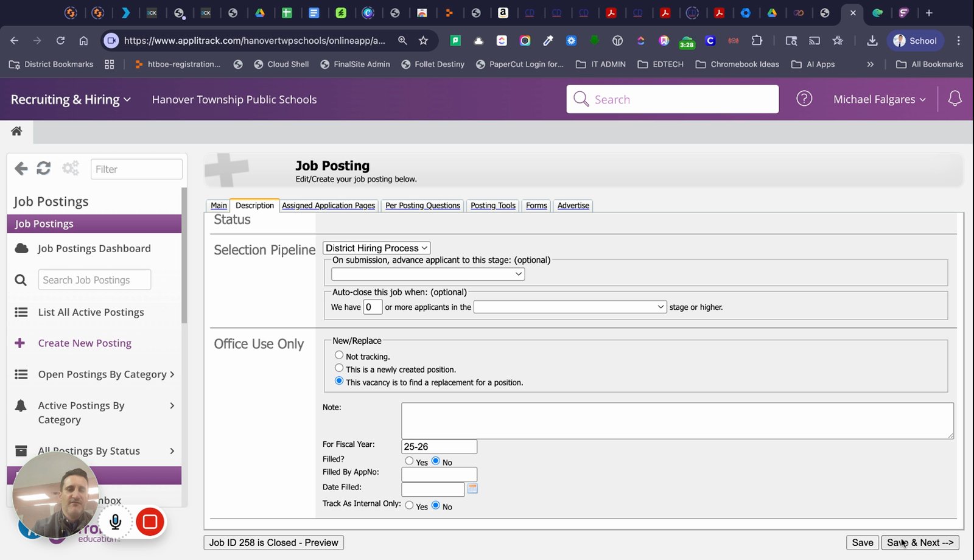Viewport: 974px width, 560px height.
Task: Open the advance applicant to stage dropdown
Action: point(428,274)
